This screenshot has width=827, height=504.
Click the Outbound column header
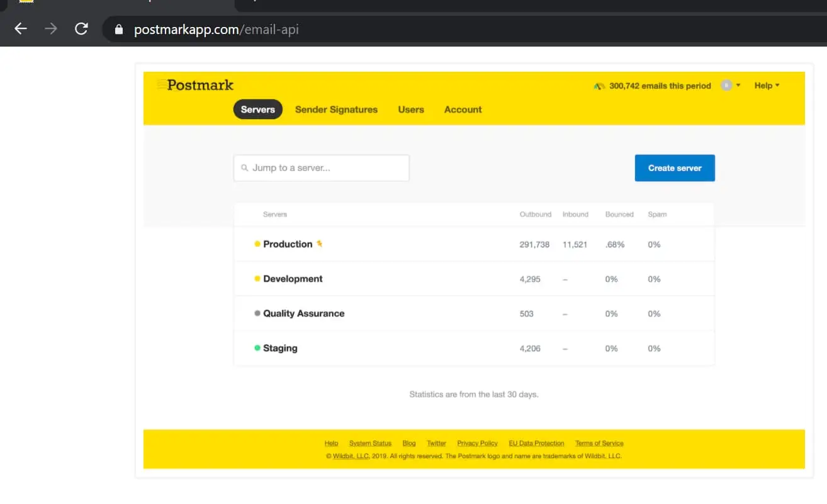536,215
